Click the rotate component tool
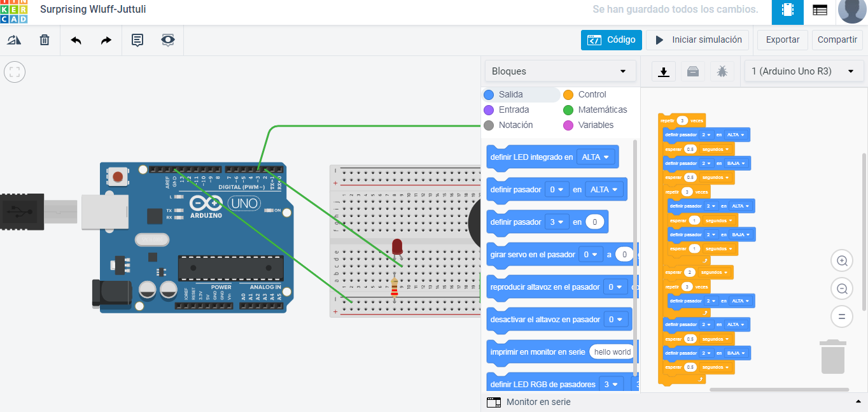This screenshot has width=868, height=412. (14, 40)
